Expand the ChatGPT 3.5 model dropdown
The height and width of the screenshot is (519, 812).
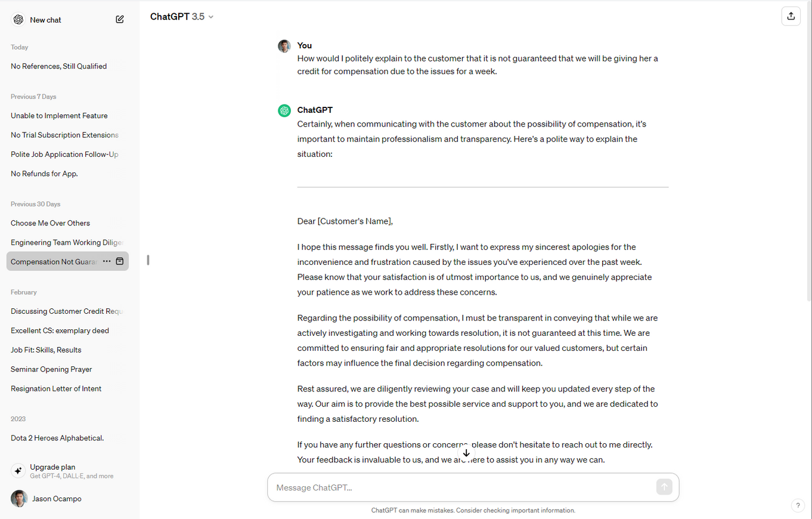click(x=182, y=17)
